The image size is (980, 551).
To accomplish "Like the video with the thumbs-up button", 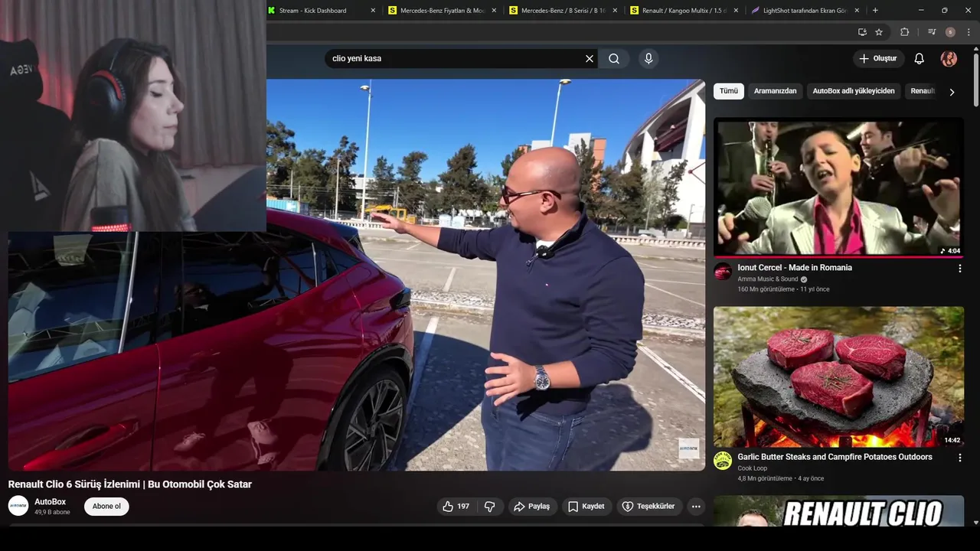I will [x=456, y=507].
